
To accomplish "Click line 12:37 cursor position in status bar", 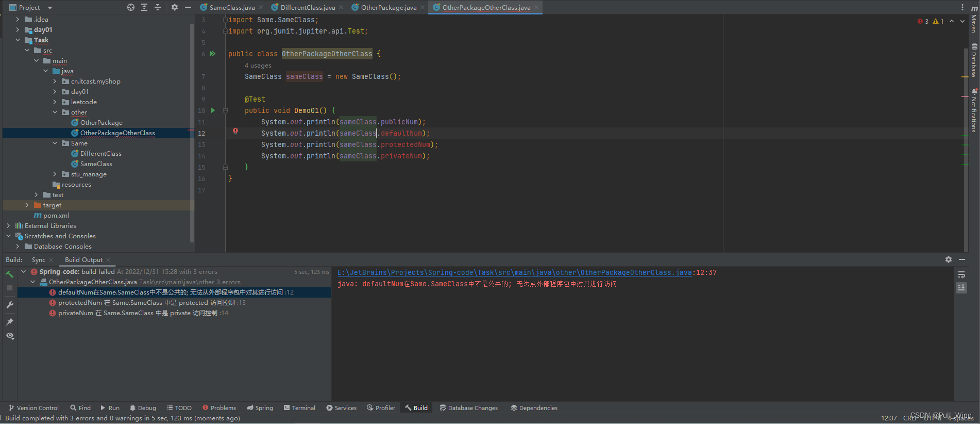I will 889,418.
